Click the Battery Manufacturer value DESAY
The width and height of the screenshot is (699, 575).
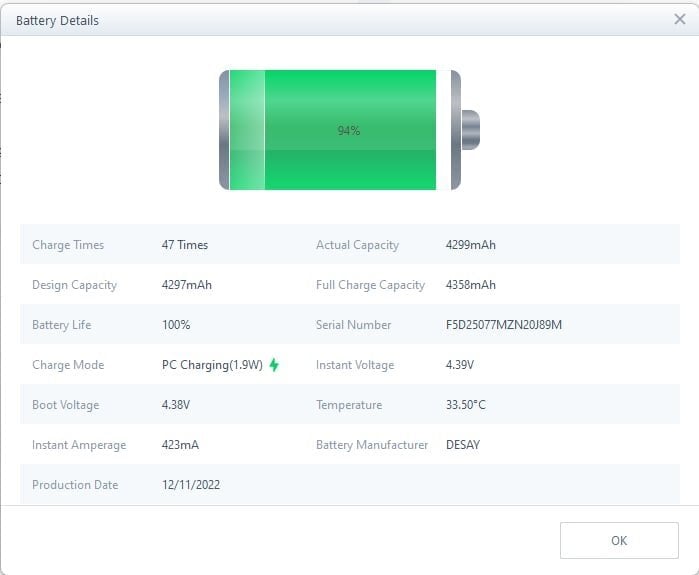tap(463, 445)
